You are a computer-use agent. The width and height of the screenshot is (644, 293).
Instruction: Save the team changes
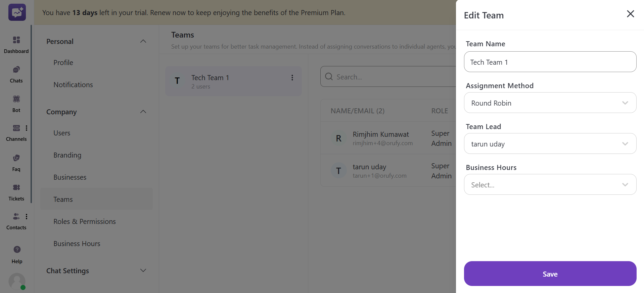tap(550, 274)
